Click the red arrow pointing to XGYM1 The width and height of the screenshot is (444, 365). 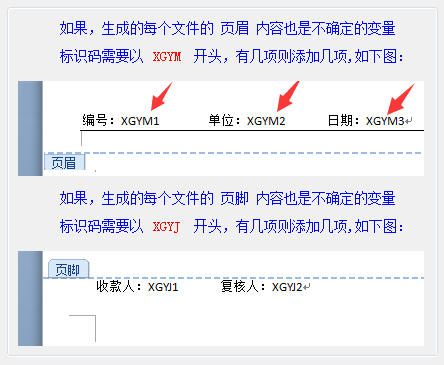[162, 96]
